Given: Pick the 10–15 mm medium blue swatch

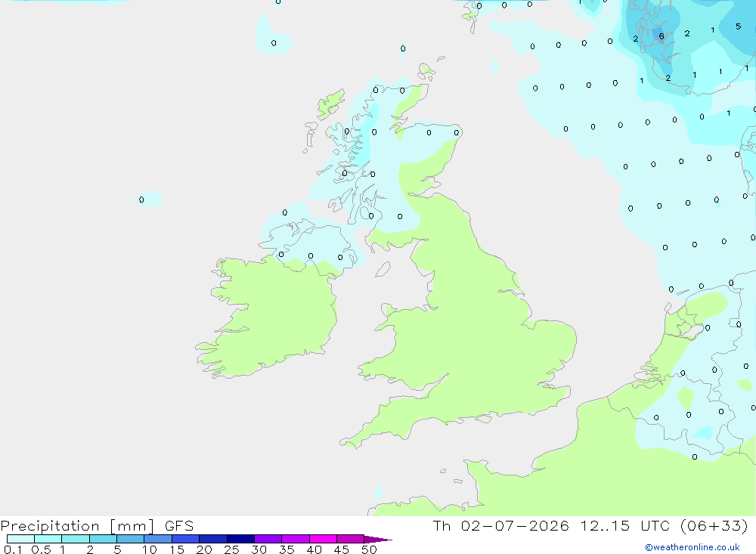Looking at the screenshot, I should (158, 539).
